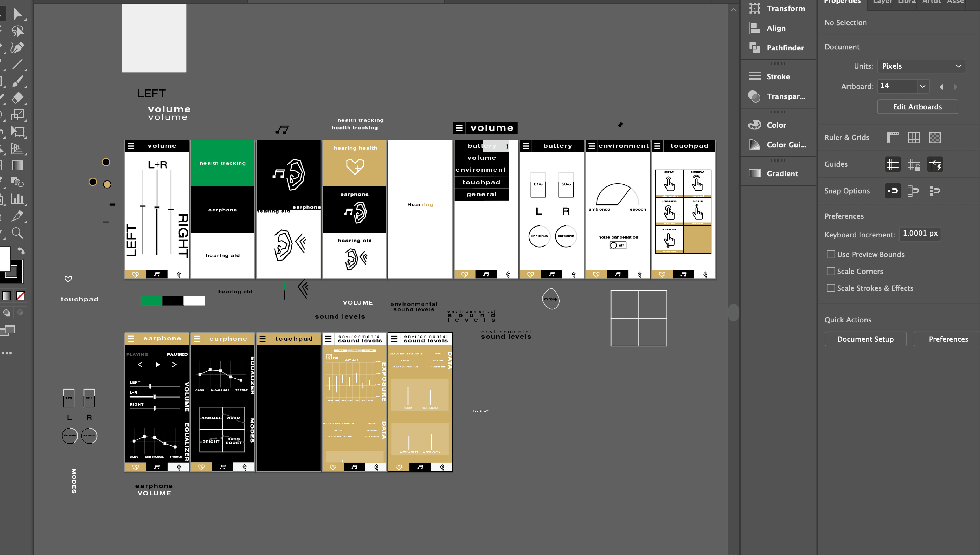Screen dimensions: 980x555
Task: Set stroke to None red-slash swatch
Action: [21, 296]
